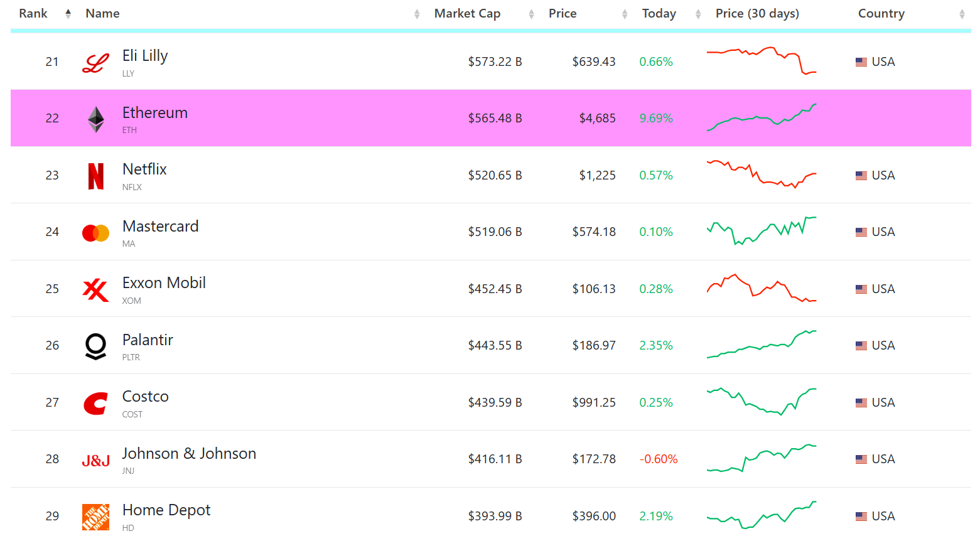Click USA flag in Costco row
Screen dimensions: 980x536
pyautogui.click(x=861, y=403)
